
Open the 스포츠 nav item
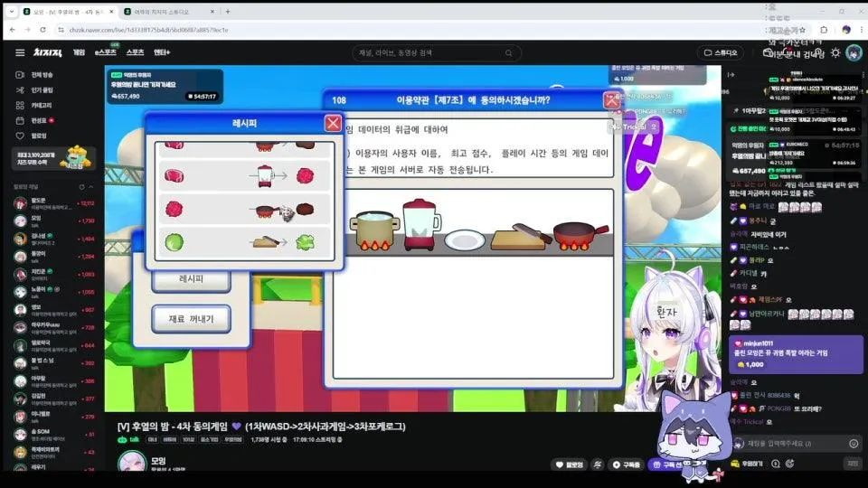click(135, 52)
